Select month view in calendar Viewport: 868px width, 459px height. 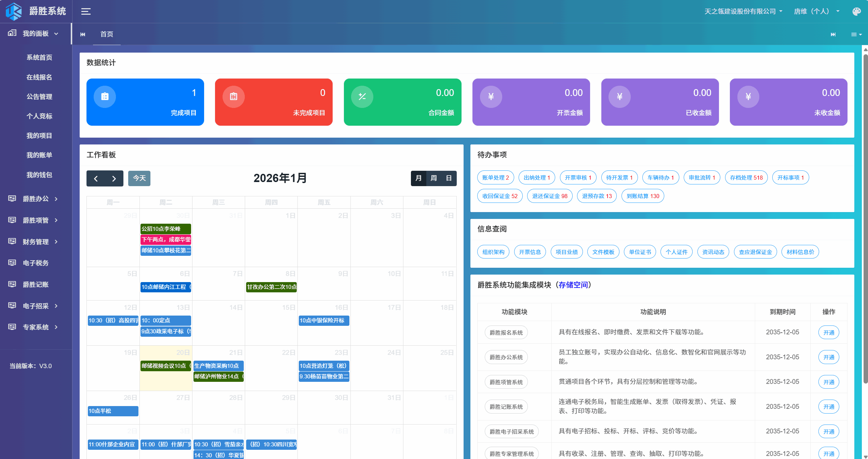pyautogui.click(x=418, y=178)
